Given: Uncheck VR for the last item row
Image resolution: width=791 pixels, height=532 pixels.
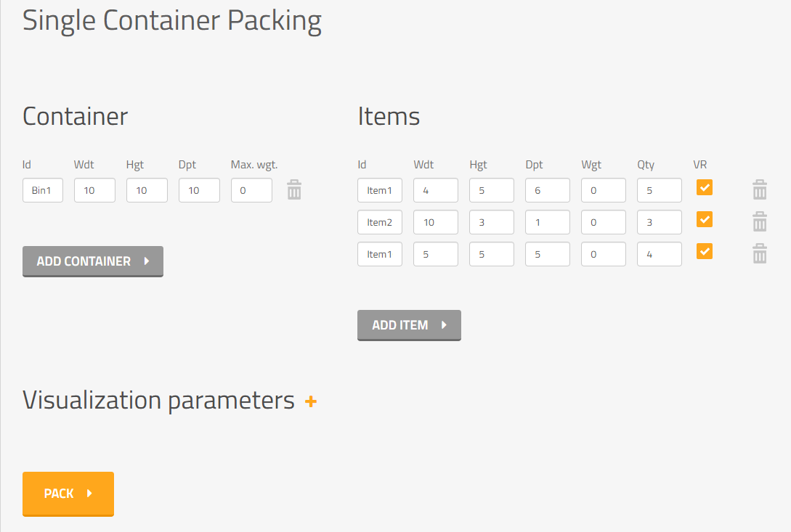Looking at the screenshot, I should click(x=704, y=251).
